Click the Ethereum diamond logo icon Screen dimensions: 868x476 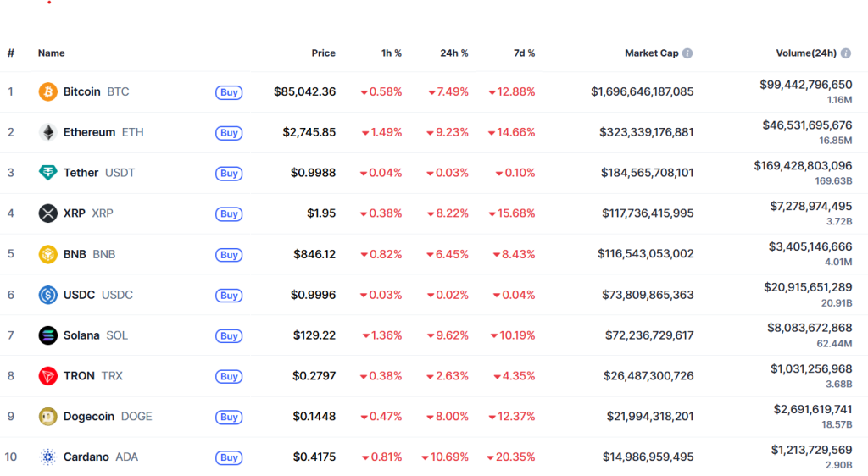point(48,132)
